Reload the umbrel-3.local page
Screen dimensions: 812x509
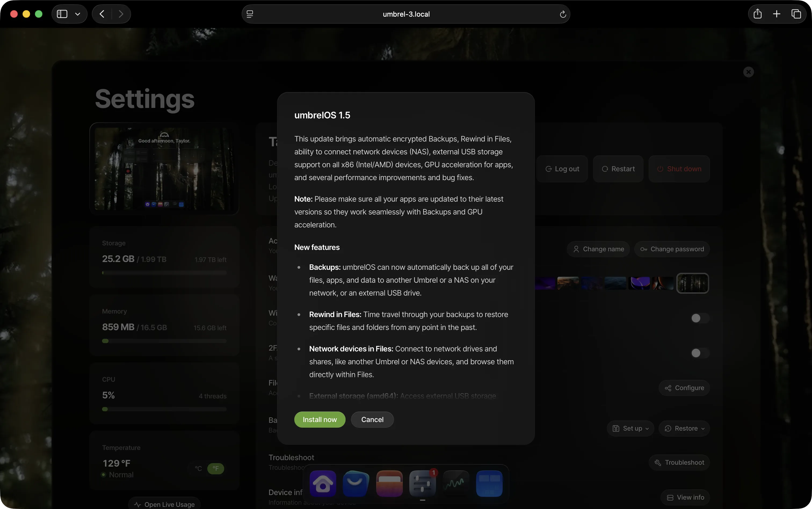[563, 14]
